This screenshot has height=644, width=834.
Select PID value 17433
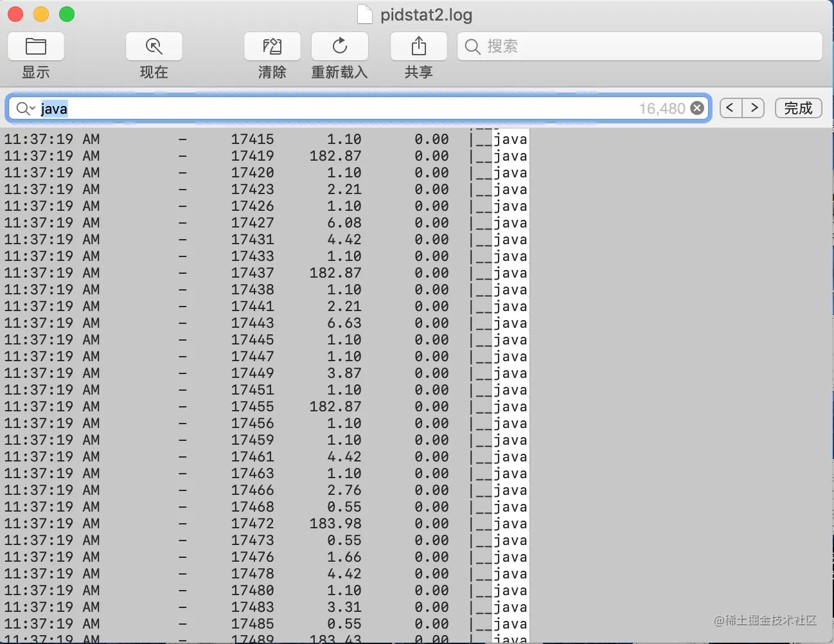tap(253, 256)
